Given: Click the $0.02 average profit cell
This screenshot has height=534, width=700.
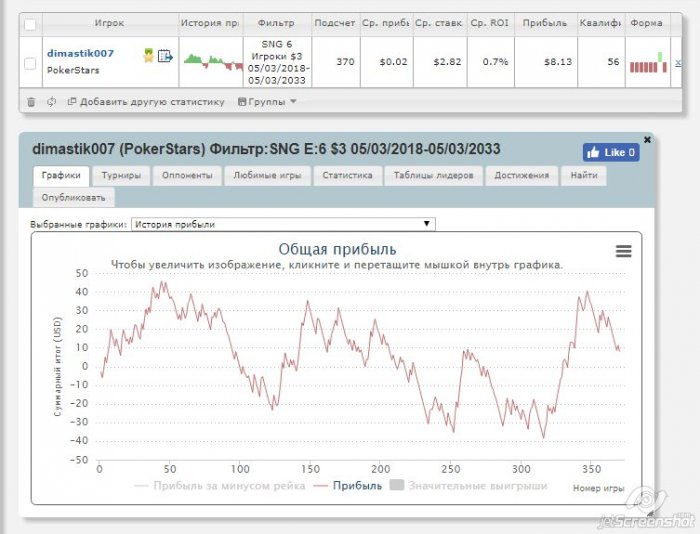Looking at the screenshot, I should [393, 62].
